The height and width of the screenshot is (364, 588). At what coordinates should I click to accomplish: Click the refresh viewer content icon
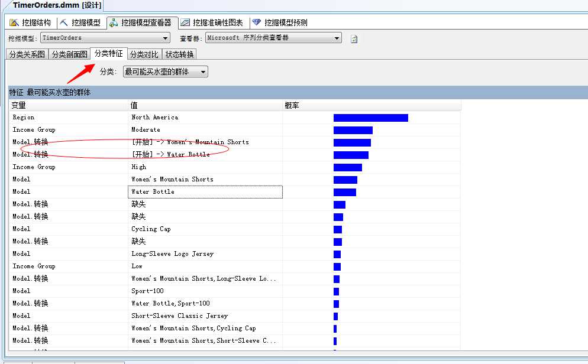(354, 38)
